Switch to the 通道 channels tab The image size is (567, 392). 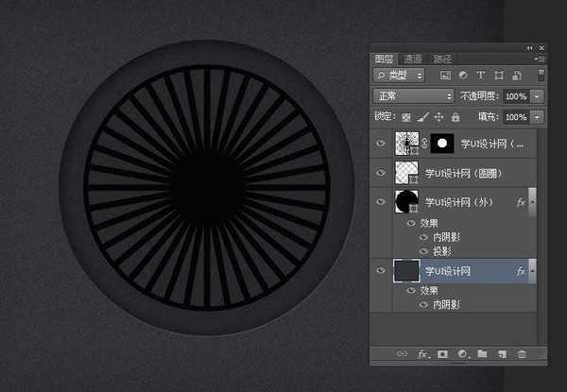[x=413, y=59]
